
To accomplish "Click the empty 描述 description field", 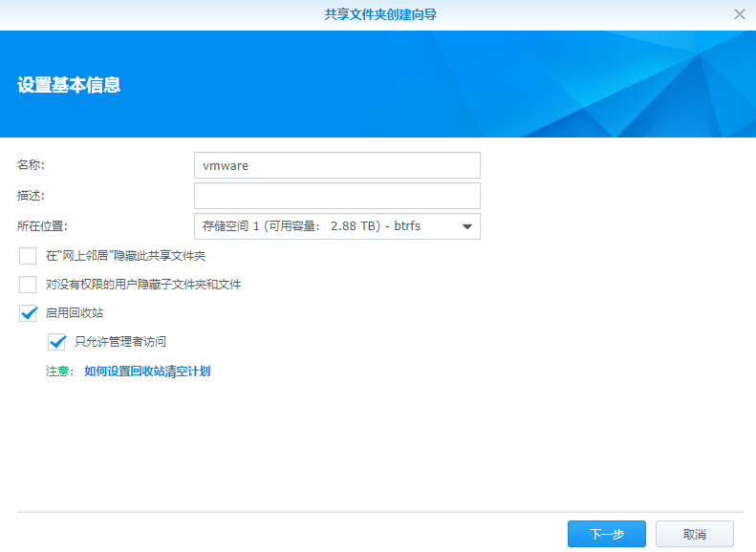I will coord(337,196).
